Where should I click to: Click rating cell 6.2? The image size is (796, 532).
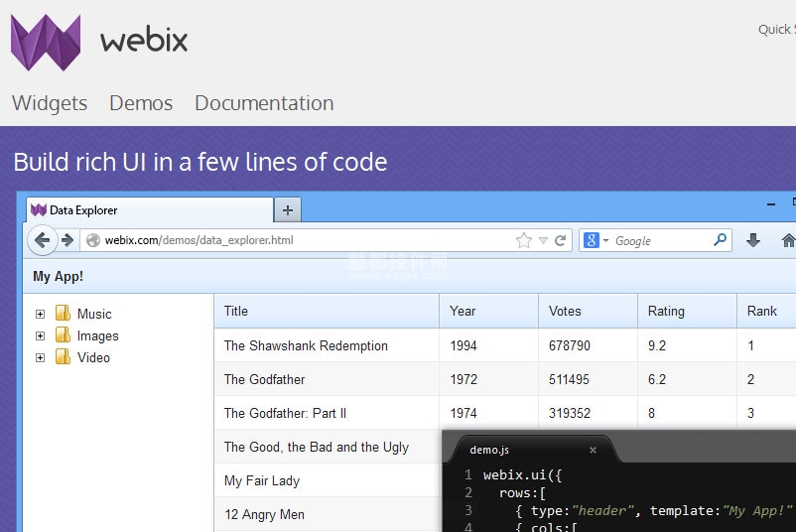point(687,379)
